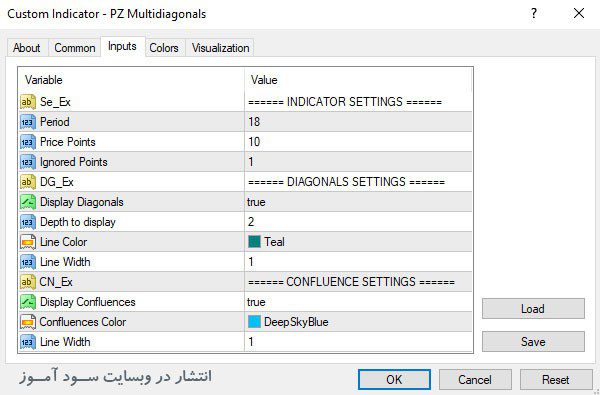
Task: Select the DIAGONALS SETTINGS value cell
Action: [x=358, y=182]
